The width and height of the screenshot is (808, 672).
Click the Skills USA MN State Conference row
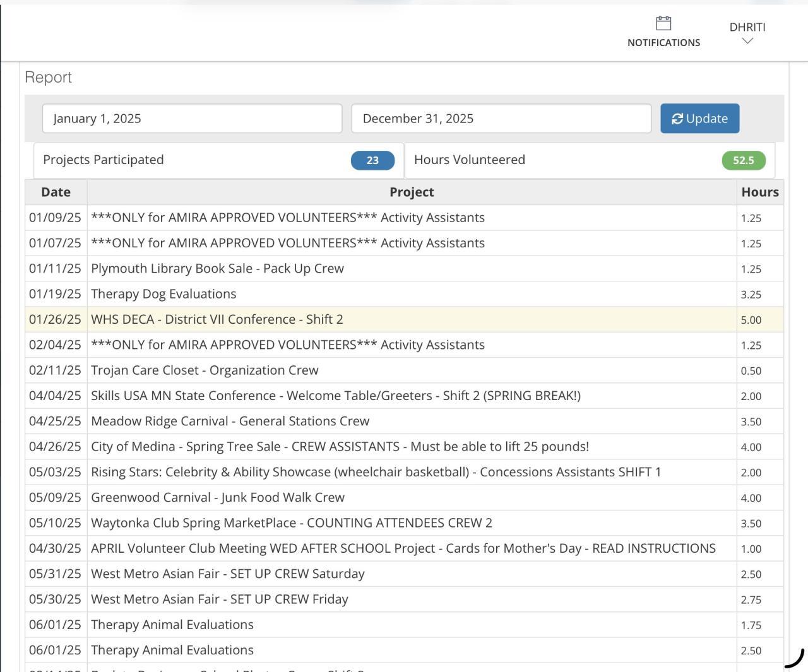click(x=335, y=396)
